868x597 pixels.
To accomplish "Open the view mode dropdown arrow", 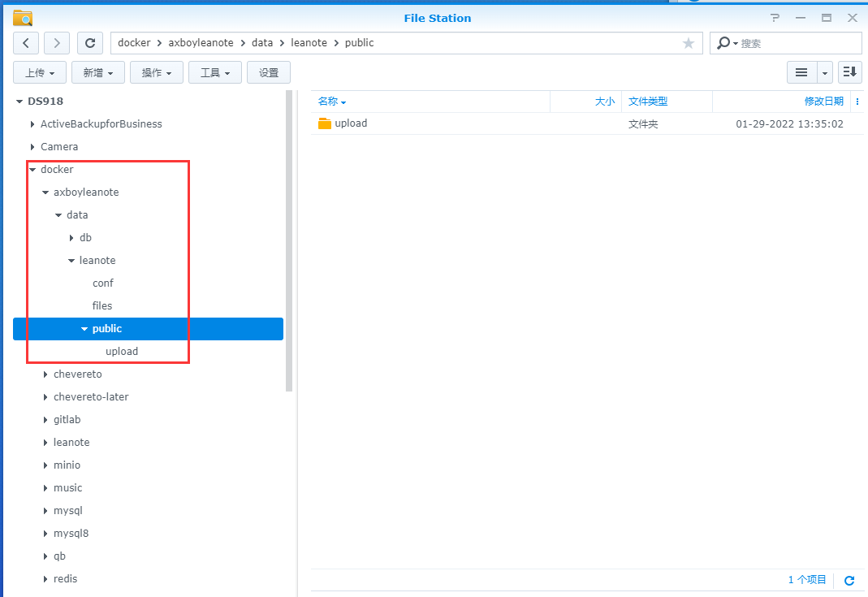I will click(x=825, y=72).
